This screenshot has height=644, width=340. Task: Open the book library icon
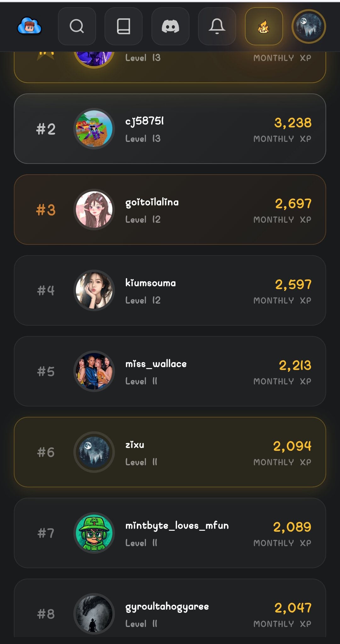pos(123,26)
